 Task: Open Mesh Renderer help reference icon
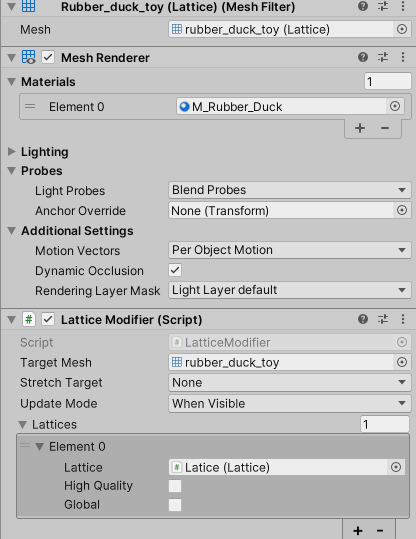click(x=363, y=57)
